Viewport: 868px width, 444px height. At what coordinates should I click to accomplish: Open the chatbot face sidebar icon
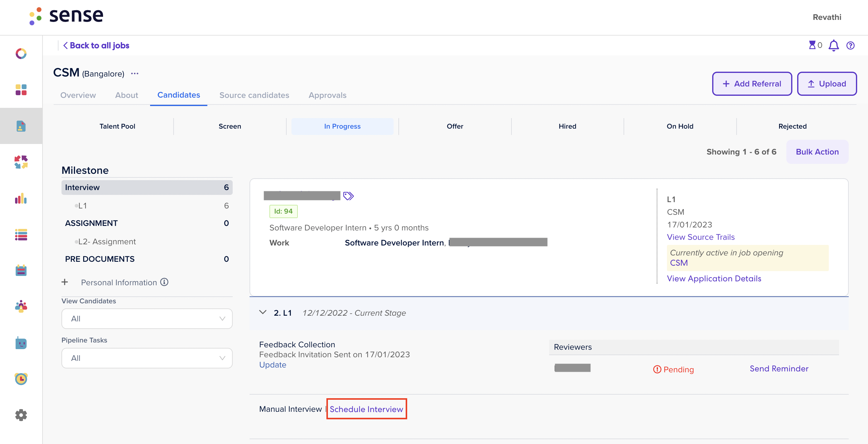21,342
